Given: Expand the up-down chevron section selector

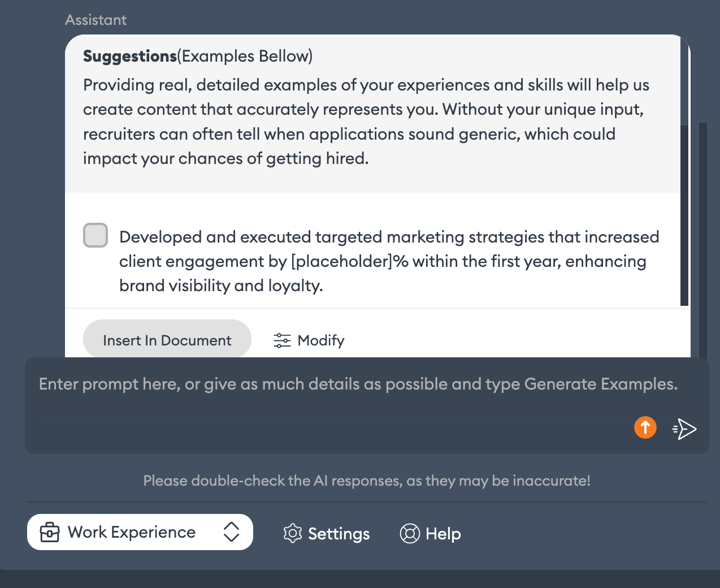Looking at the screenshot, I should point(231,532).
